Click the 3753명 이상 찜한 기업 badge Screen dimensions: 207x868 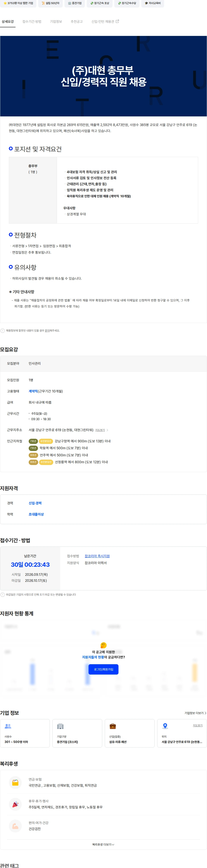[18, 3]
